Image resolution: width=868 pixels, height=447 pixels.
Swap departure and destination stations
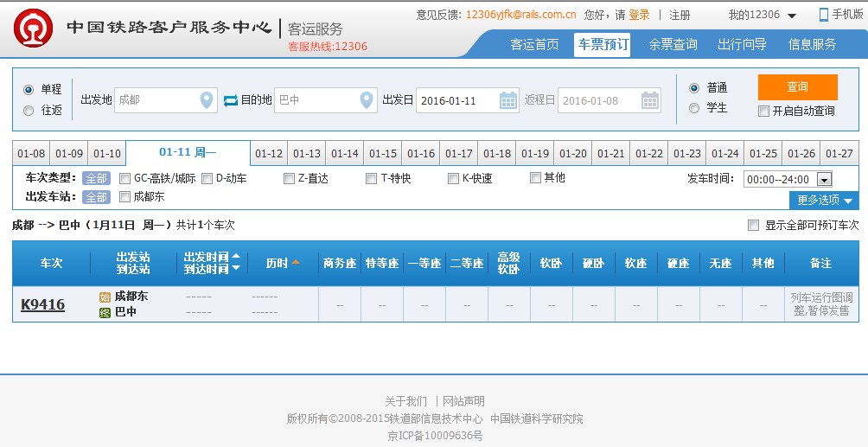pyautogui.click(x=230, y=100)
